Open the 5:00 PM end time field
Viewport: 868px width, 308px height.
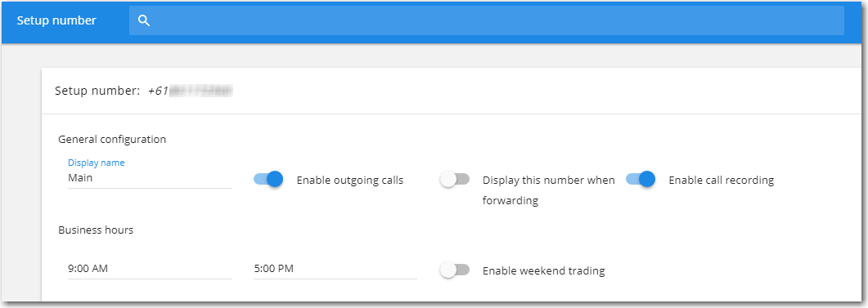[x=335, y=270]
